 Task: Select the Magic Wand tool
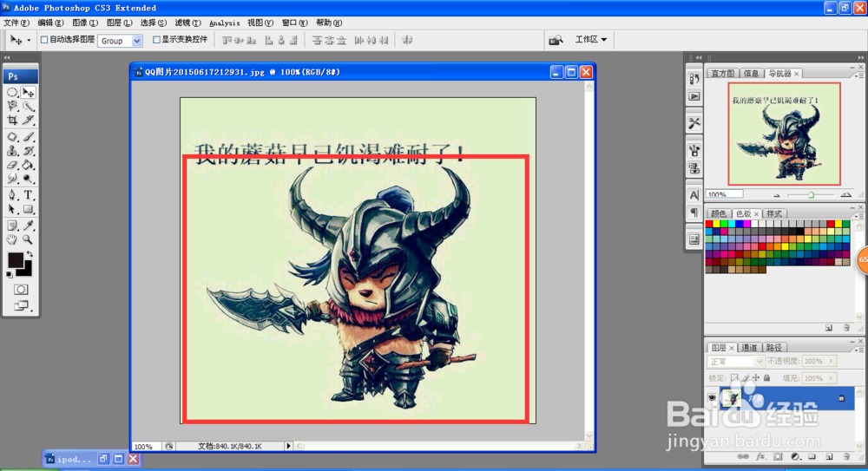pos(28,107)
